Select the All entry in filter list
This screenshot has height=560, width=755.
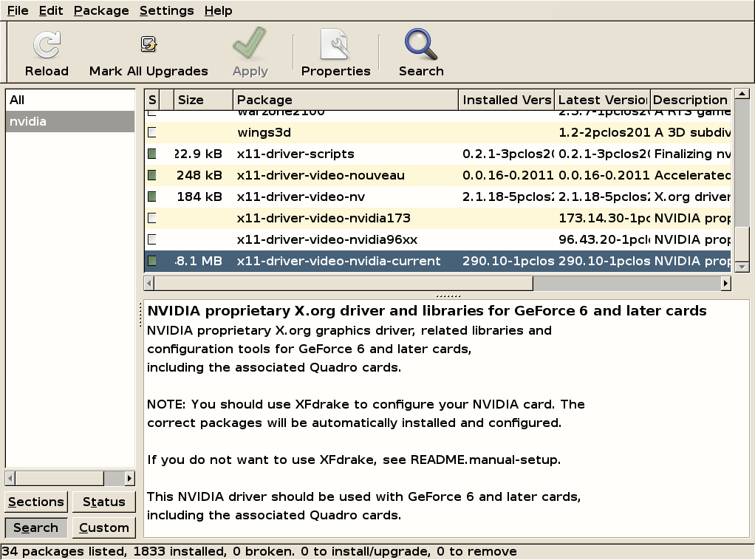click(70, 100)
